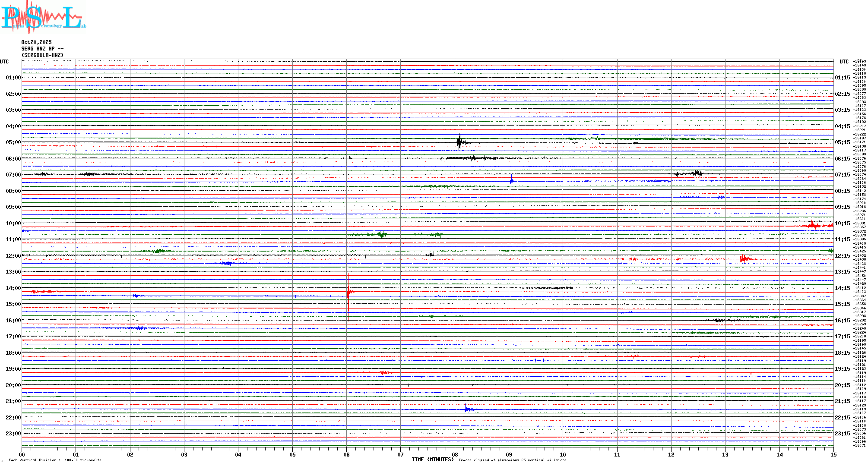Click the red event burst on 12:15 trace

click(x=744, y=259)
